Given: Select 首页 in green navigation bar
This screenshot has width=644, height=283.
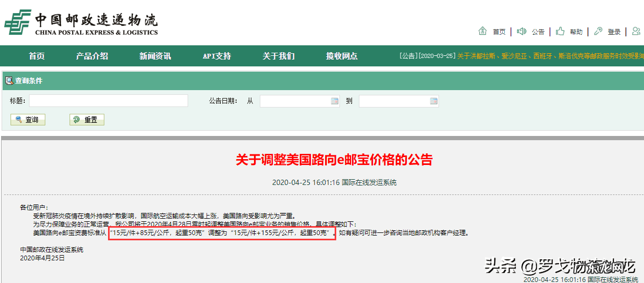Looking at the screenshot, I should point(37,56).
